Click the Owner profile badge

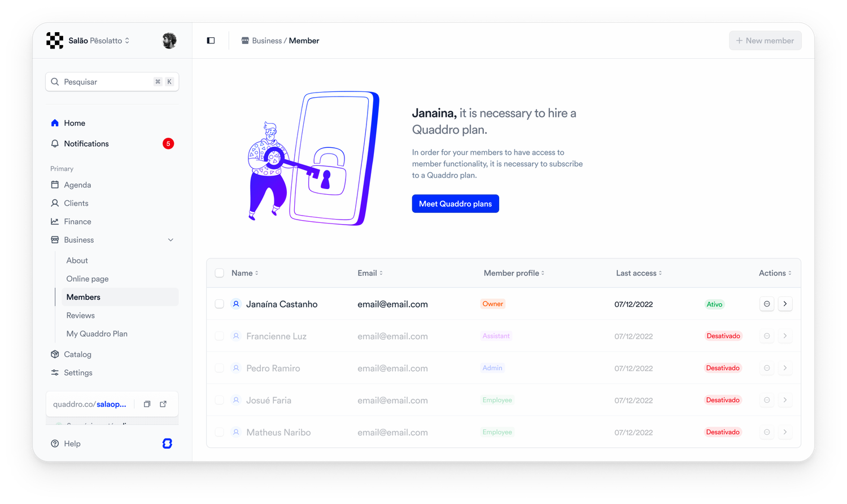pos(492,304)
